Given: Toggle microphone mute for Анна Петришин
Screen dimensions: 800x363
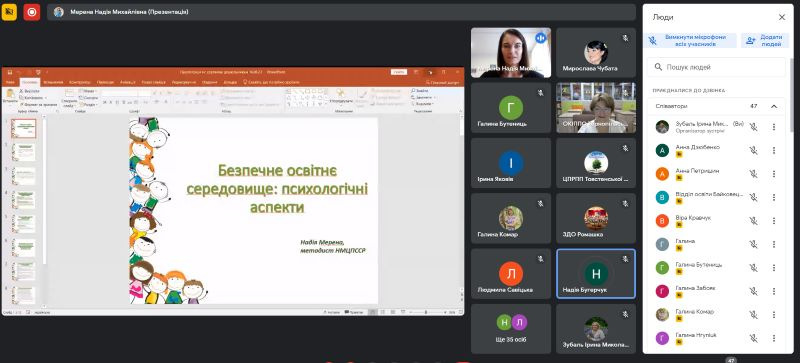Looking at the screenshot, I should pyautogui.click(x=753, y=174).
